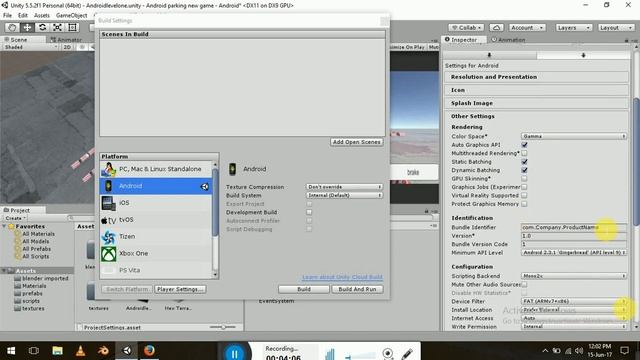Choose PC, Mac & Linux Standalone platform
Viewport: 640px width, 360px height.
click(156, 169)
